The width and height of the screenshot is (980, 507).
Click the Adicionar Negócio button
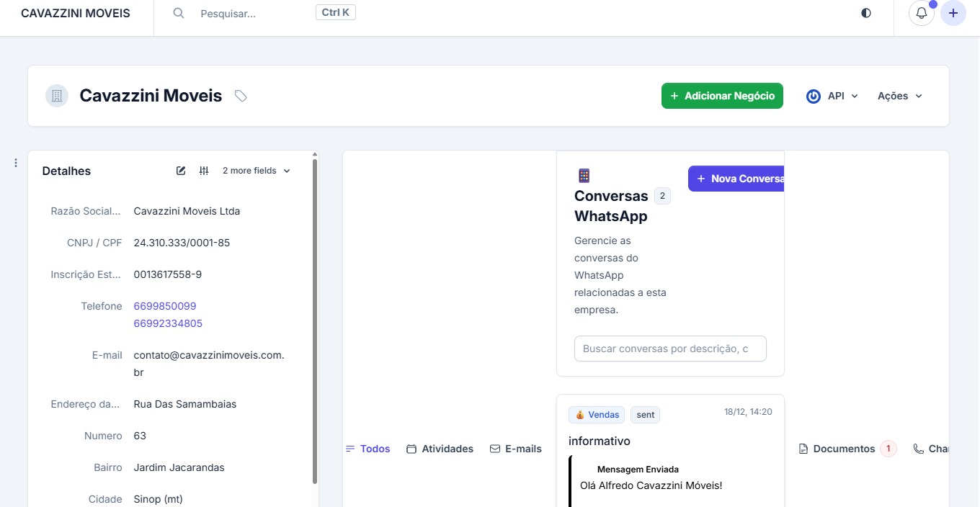click(722, 96)
